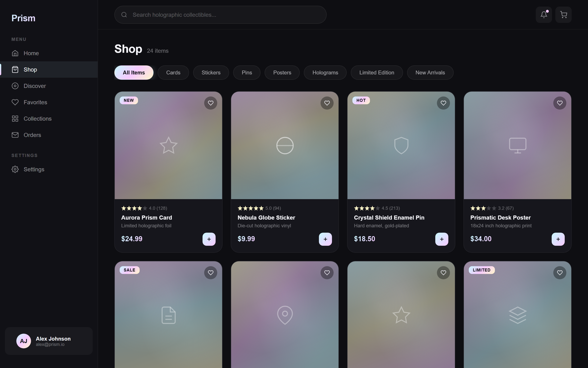Select the All Items filter
The image size is (588, 368).
[x=134, y=73]
